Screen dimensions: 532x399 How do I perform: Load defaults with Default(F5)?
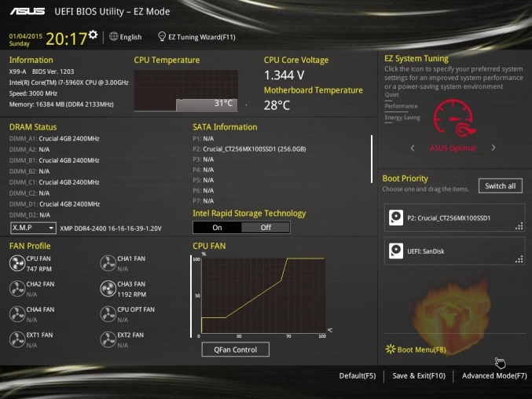coord(358,375)
